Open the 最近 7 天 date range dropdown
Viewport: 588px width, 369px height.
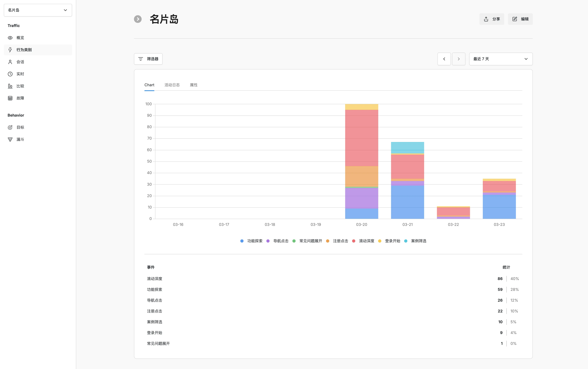[x=501, y=59]
